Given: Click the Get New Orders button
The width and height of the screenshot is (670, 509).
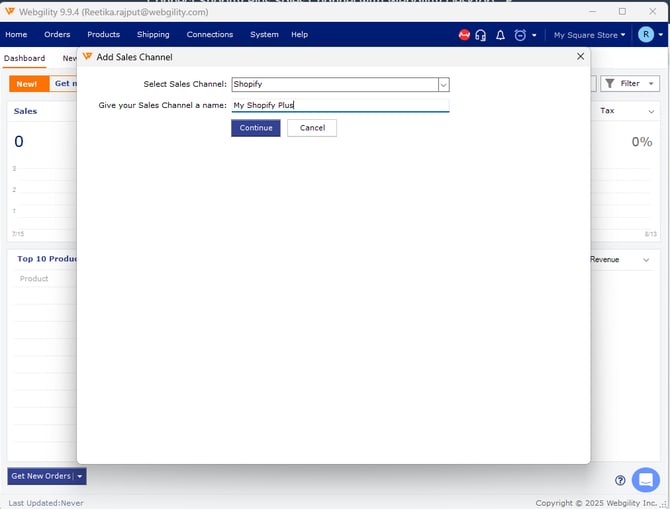Looking at the screenshot, I should pos(40,476).
